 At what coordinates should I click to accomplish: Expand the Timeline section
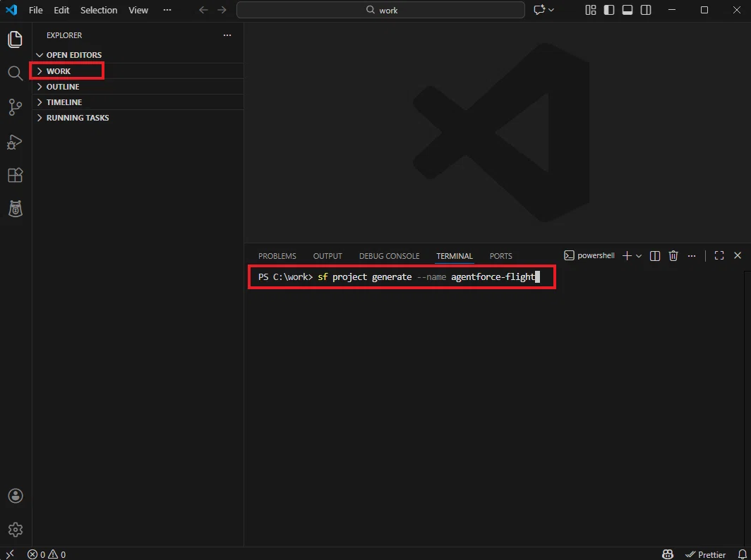coord(138,102)
